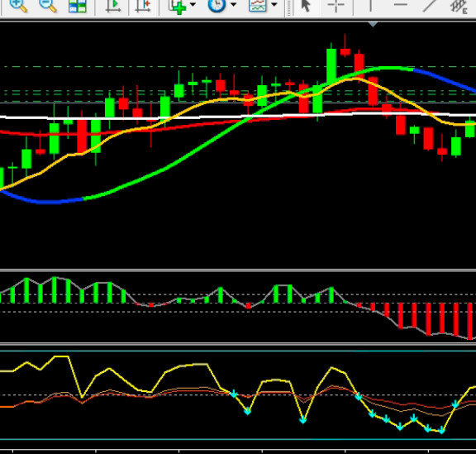Zoom in on the chart
This screenshot has height=454, width=476.
pos(19,5)
